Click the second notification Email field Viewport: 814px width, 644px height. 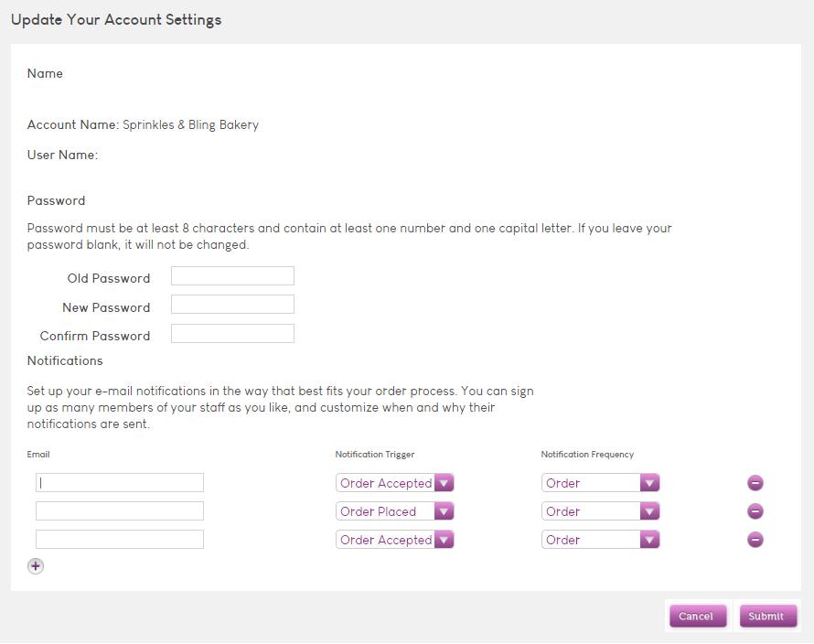120,511
